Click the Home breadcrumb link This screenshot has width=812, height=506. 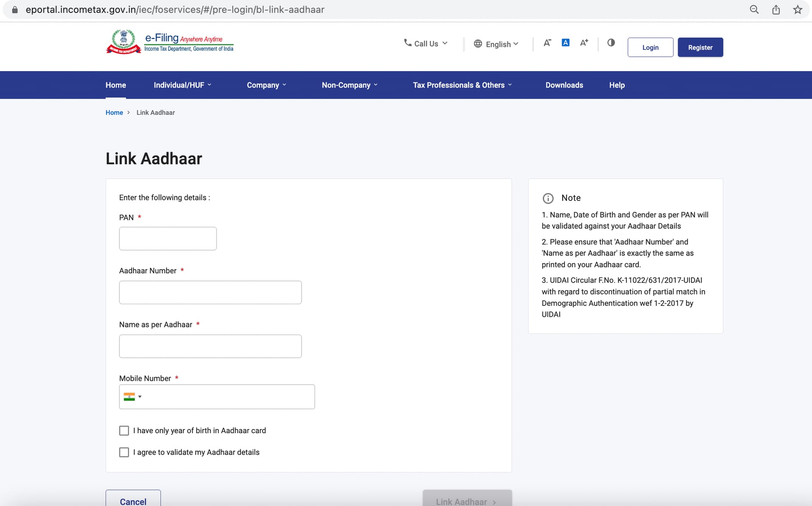(x=114, y=113)
